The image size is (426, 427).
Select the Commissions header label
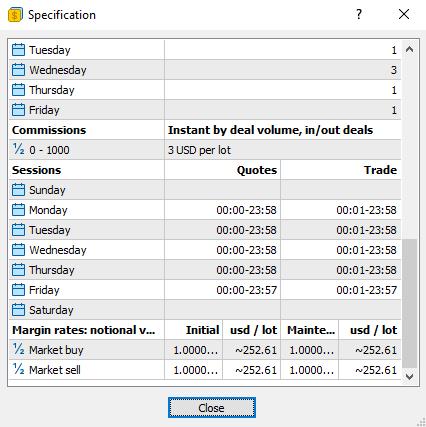pyautogui.click(x=49, y=130)
